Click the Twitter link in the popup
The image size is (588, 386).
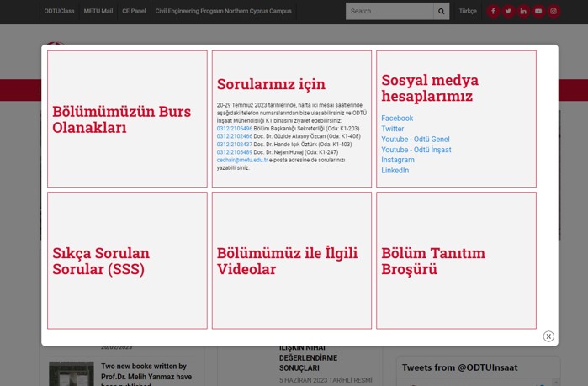pos(393,129)
